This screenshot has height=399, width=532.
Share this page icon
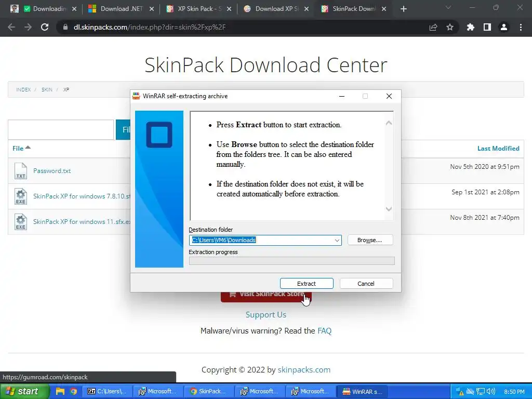(x=433, y=27)
